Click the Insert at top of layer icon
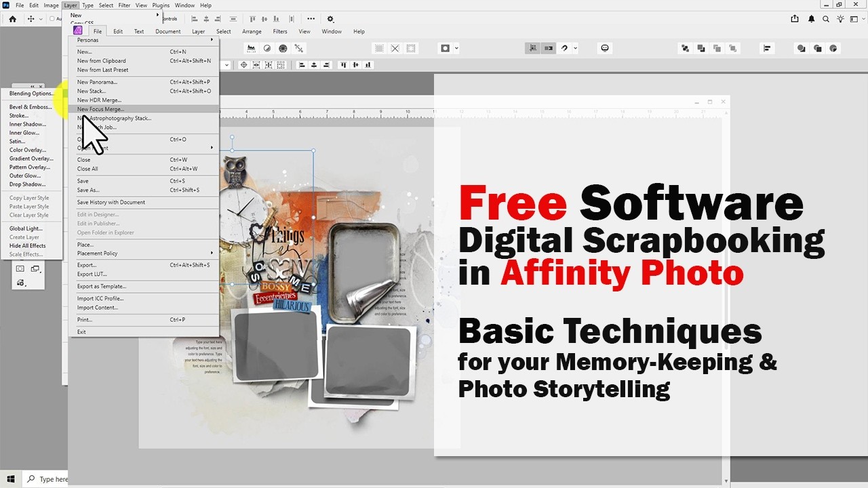This screenshot has width=868, height=488. pyautogui.click(x=818, y=48)
